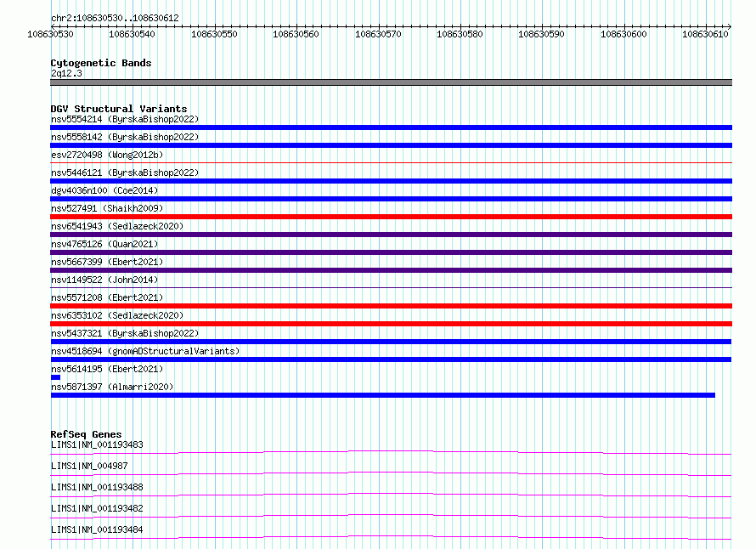The height and width of the screenshot is (549, 756).
Task: Click nsv5614195 (Ebert2021) label
Action: (107, 369)
